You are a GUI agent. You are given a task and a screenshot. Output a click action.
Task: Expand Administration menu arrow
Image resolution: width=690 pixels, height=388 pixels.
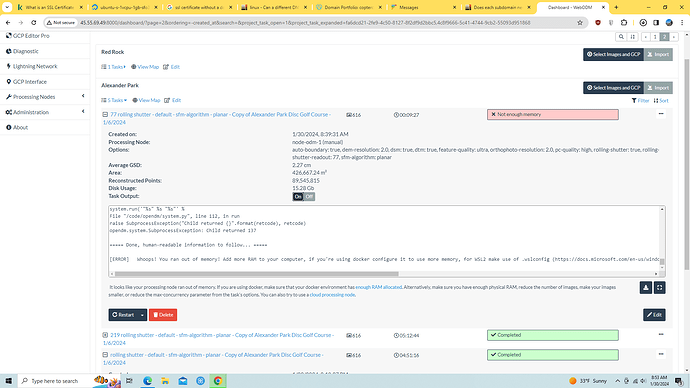point(83,112)
